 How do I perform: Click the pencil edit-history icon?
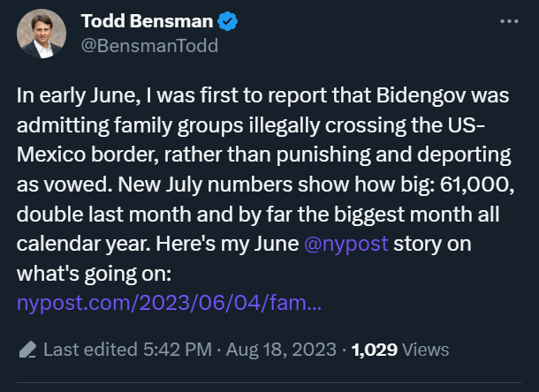point(27,350)
